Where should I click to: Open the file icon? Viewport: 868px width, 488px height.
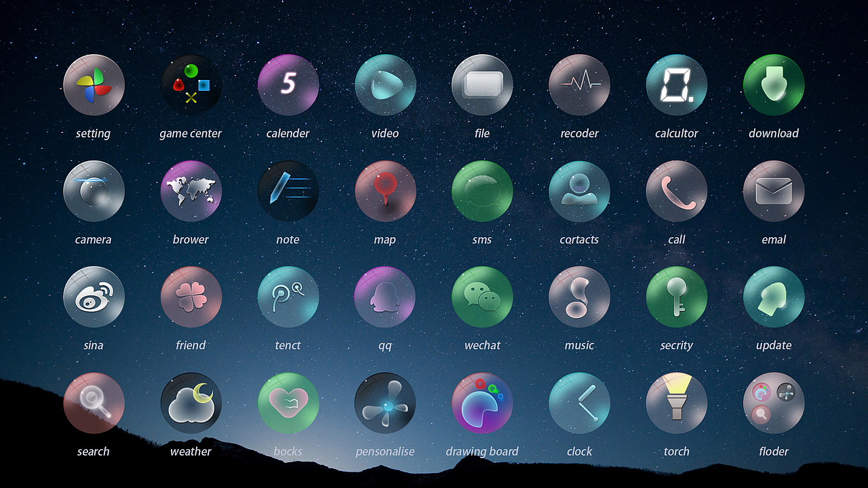482,85
